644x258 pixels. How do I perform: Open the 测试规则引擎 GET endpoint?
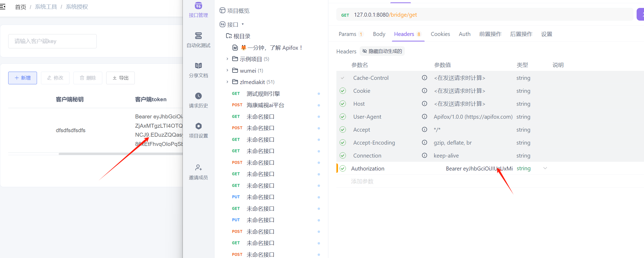coord(263,94)
